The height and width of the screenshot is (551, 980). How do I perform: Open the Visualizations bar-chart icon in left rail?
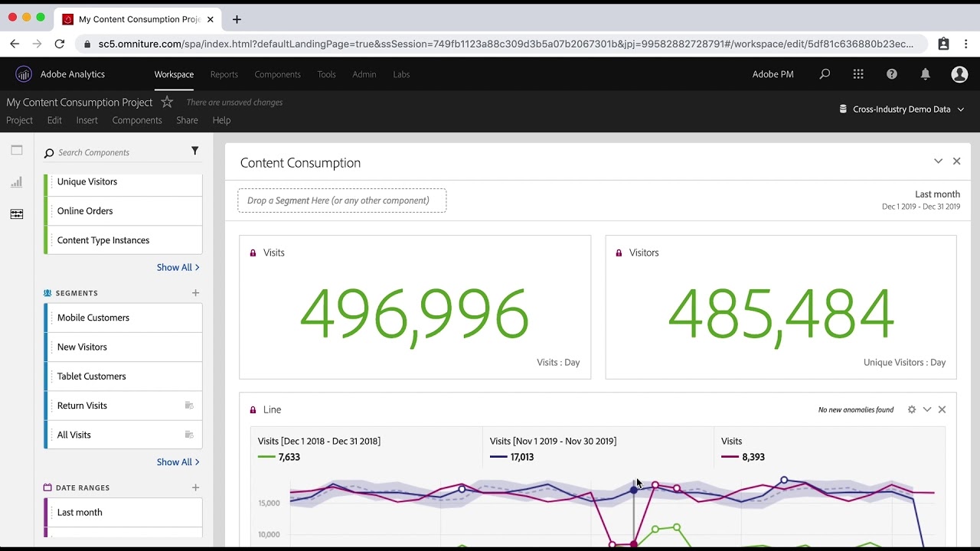17,182
